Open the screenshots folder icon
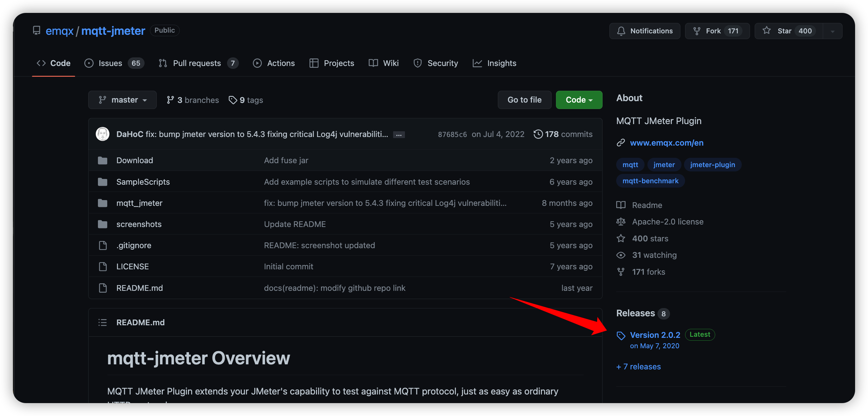The image size is (868, 416). pos(103,224)
